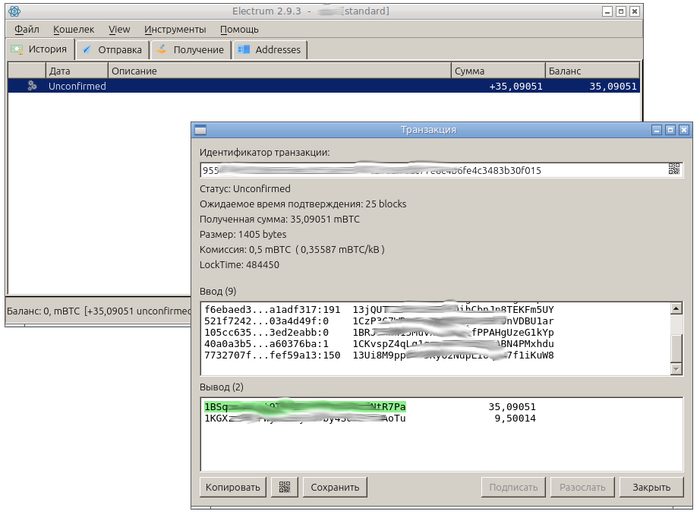The height and width of the screenshot is (518, 700).
Task: Click the Баланс status bar text
Action: coord(98,311)
